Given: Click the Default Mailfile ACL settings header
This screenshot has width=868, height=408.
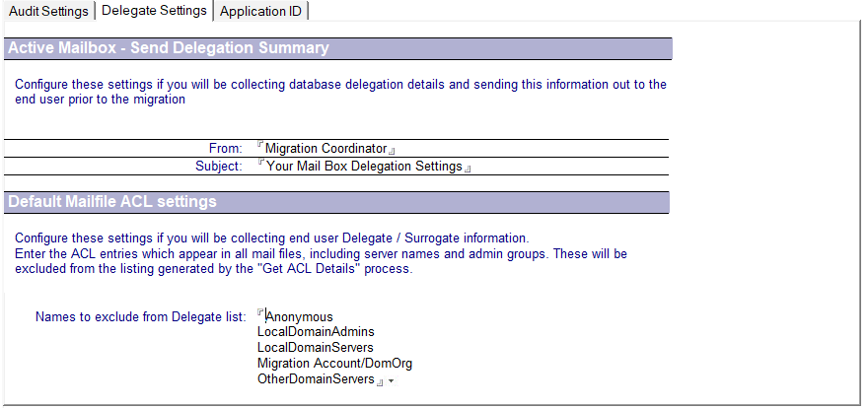Looking at the screenshot, I should pyautogui.click(x=112, y=202).
